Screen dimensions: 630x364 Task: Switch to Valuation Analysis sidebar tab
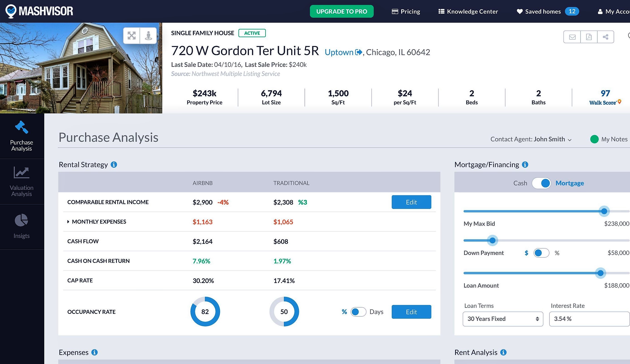click(22, 182)
